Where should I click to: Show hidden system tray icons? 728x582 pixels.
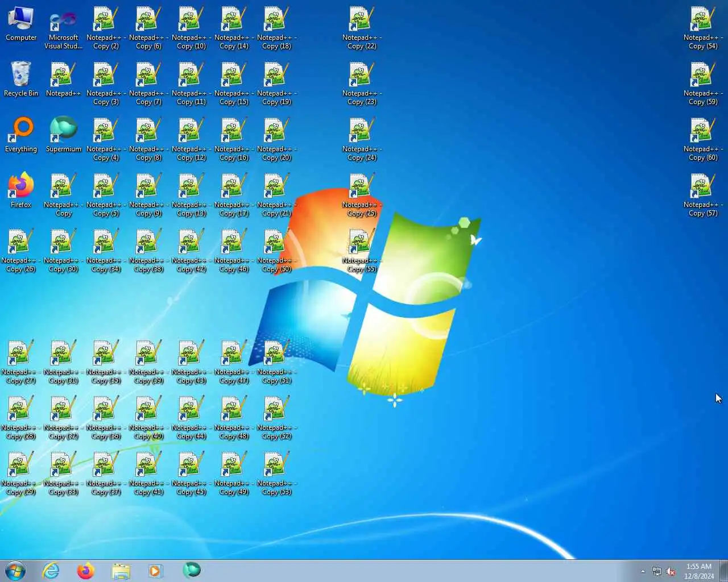643,571
